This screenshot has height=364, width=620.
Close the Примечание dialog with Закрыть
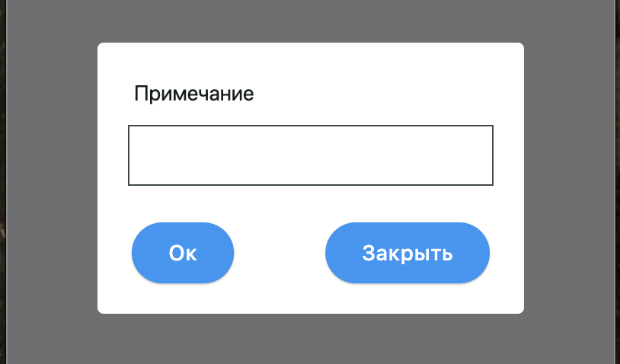point(407,253)
